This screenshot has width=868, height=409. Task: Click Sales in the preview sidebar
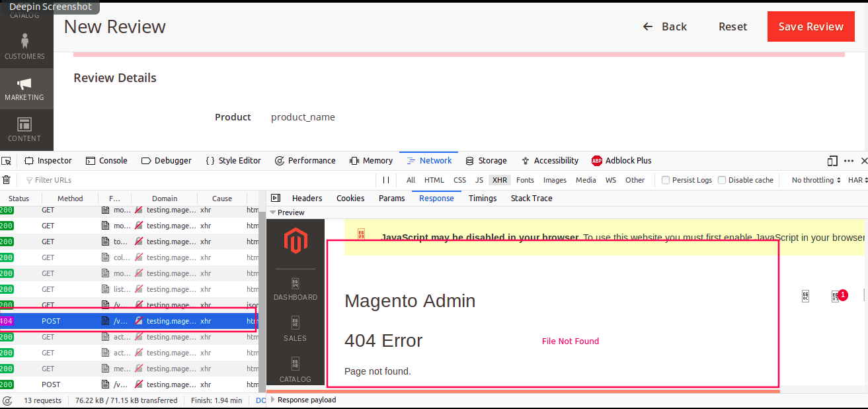(296, 330)
